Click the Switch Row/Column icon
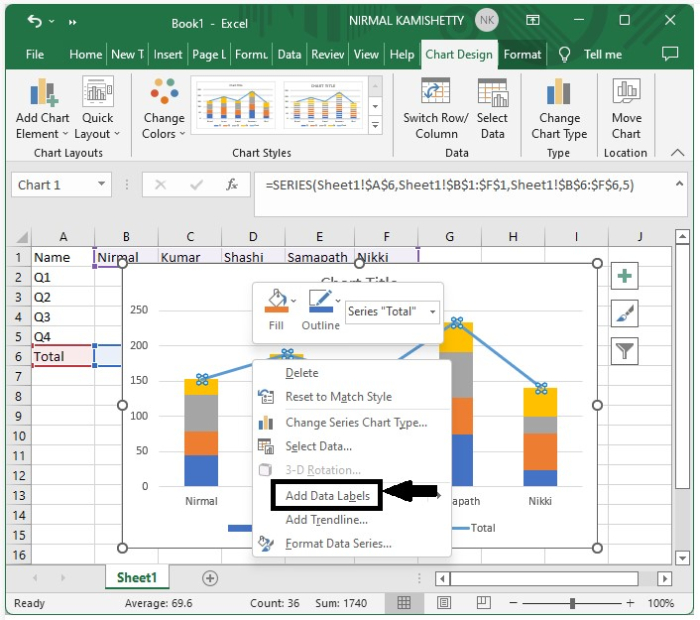This screenshot has width=700, height=620. (436, 95)
